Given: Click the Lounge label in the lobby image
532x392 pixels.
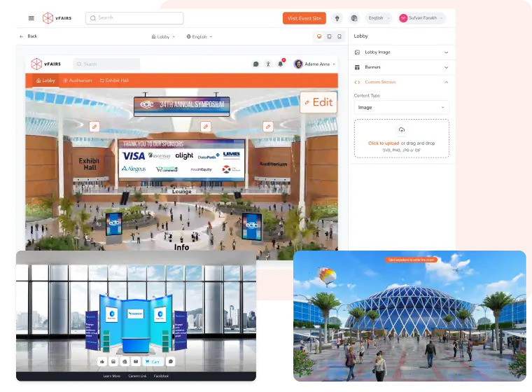Looking at the screenshot, I should [x=181, y=191].
